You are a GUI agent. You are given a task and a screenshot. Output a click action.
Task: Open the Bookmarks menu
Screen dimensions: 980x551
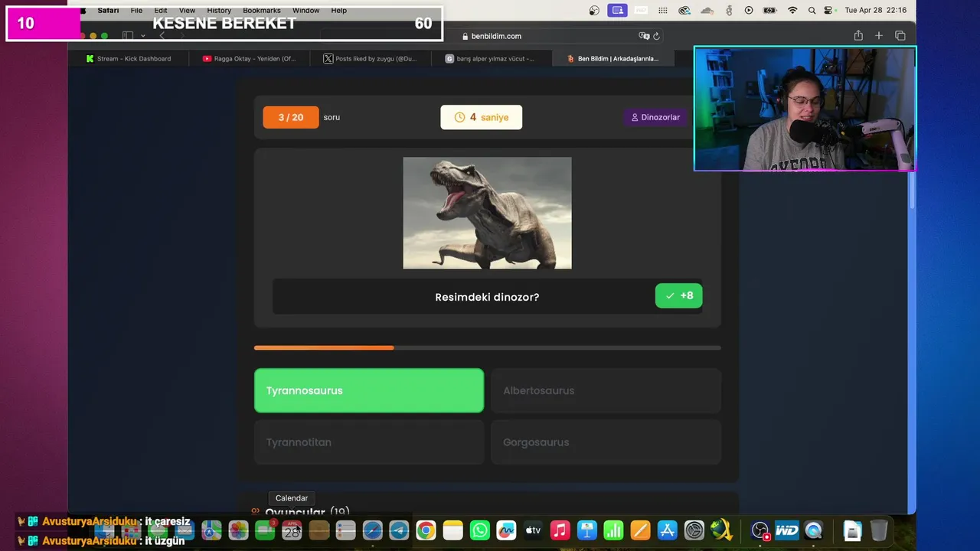coord(262,11)
